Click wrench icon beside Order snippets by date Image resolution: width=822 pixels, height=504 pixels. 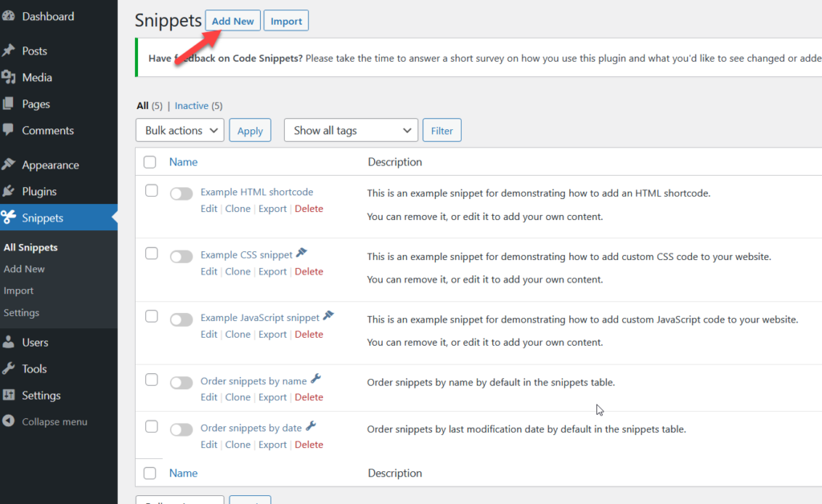311,426
